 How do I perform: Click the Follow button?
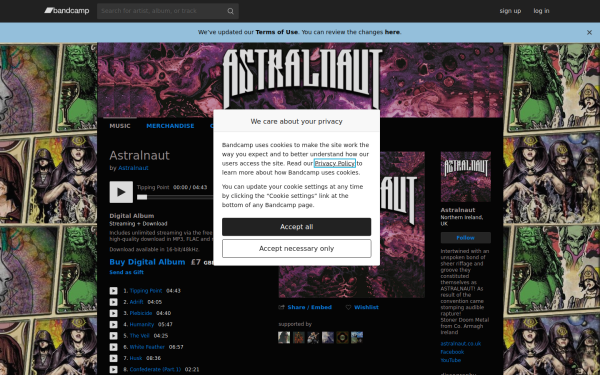[466, 238]
